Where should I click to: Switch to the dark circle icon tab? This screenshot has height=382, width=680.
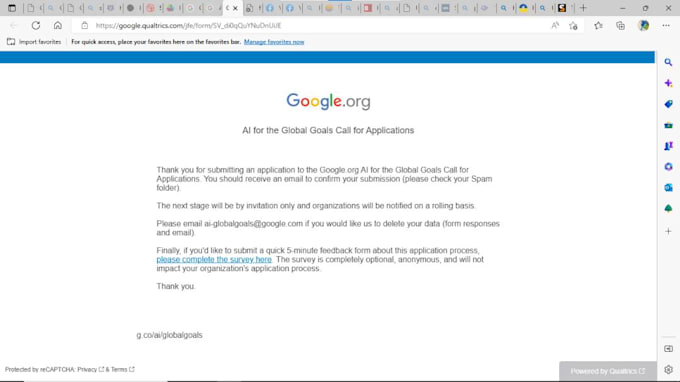130,8
